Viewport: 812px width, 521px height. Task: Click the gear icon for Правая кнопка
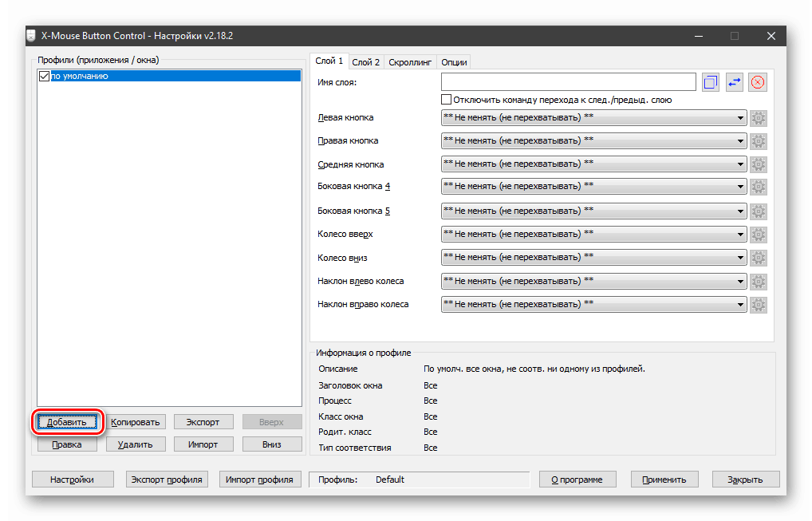point(758,141)
